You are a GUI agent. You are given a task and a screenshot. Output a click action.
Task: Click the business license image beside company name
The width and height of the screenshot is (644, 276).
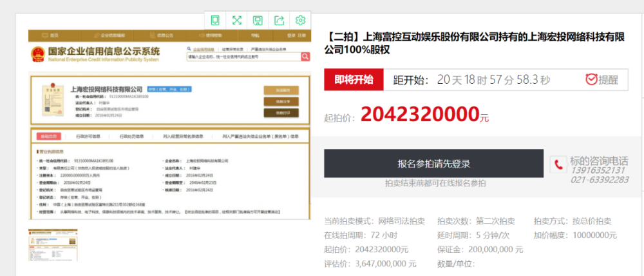click(x=52, y=100)
